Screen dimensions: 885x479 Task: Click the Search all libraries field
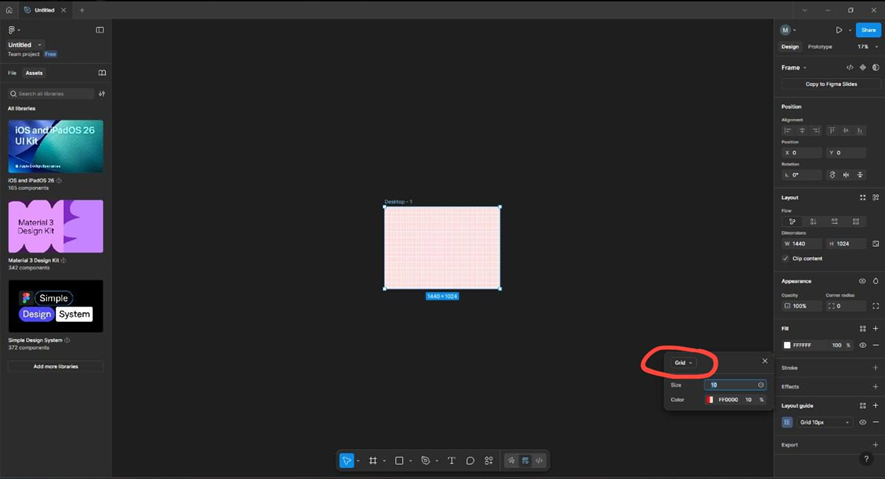[52, 94]
